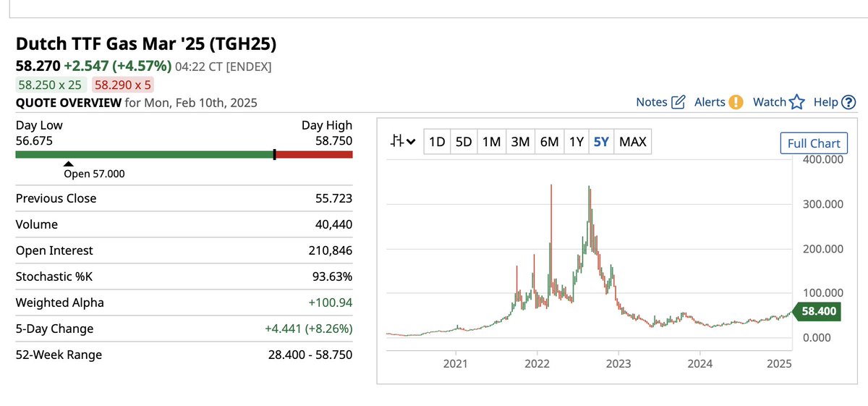Select the 5Y chart period
868x406 pixels.
[x=601, y=142]
